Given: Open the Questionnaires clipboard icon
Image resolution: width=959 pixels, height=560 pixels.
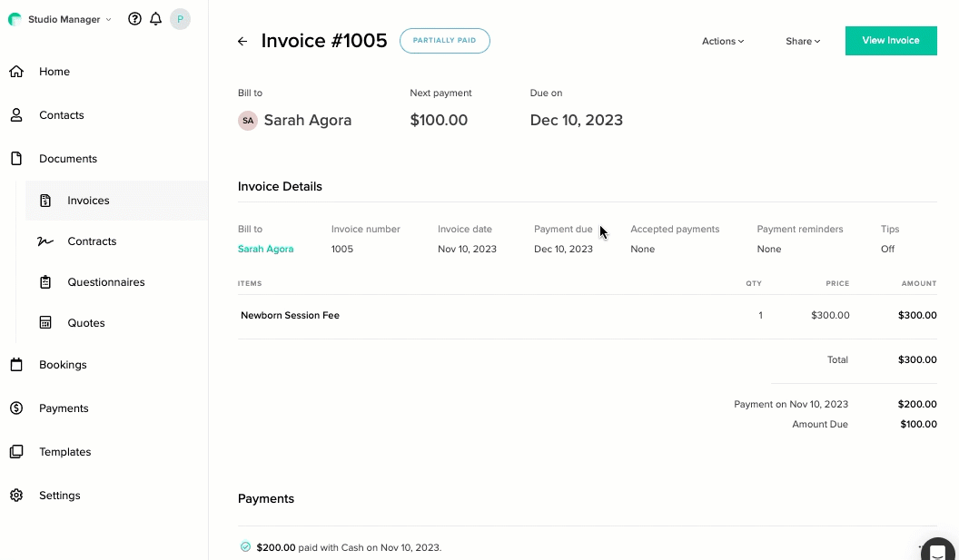Looking at the screenshot, I should pyautogui.click(x=44, y=281).
